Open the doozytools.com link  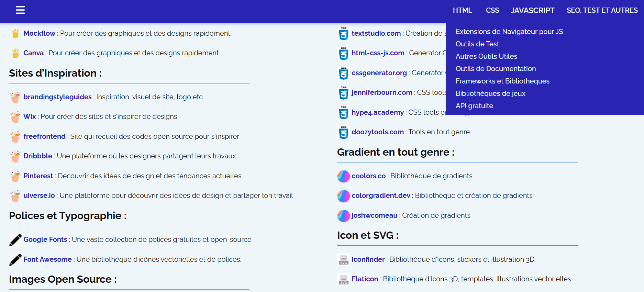click(378, 132)
